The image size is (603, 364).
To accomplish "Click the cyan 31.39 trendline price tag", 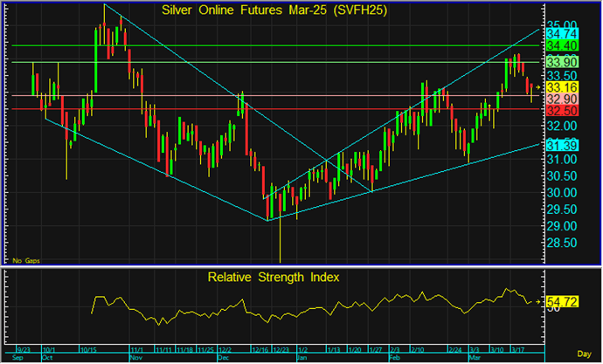I will [x=559, y=145].
